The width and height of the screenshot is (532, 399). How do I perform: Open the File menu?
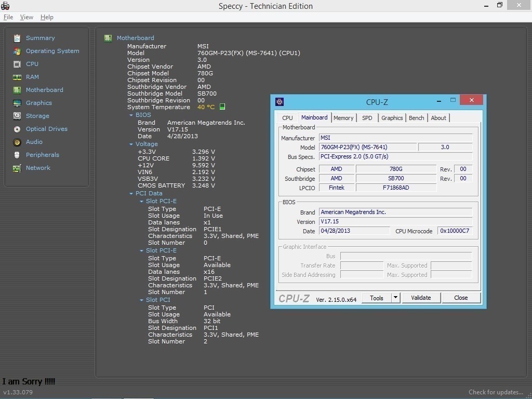click(x=8, y=17)
